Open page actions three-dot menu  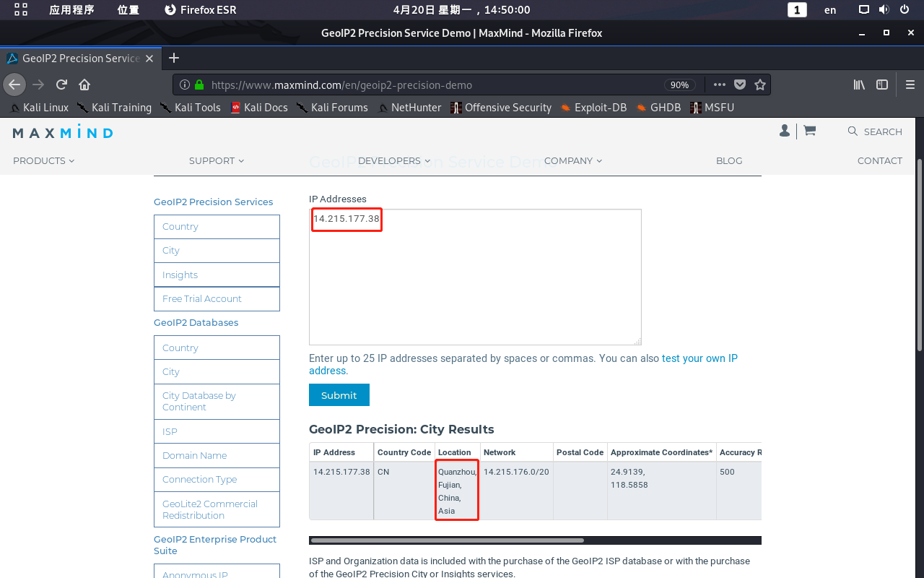[x=719, y=85]
